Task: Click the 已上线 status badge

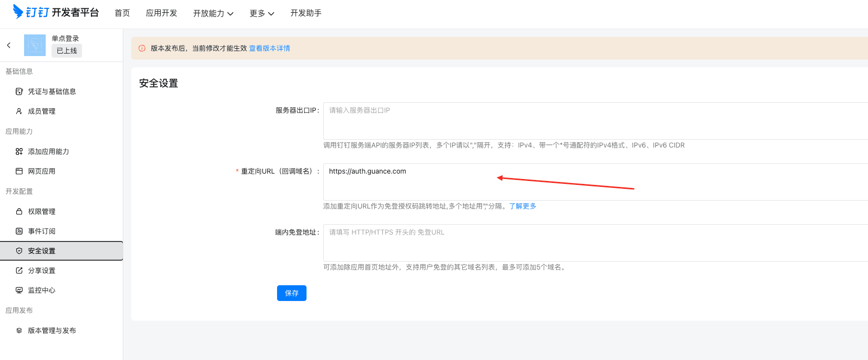Action: pyautogui.click(x=67, y=51)
